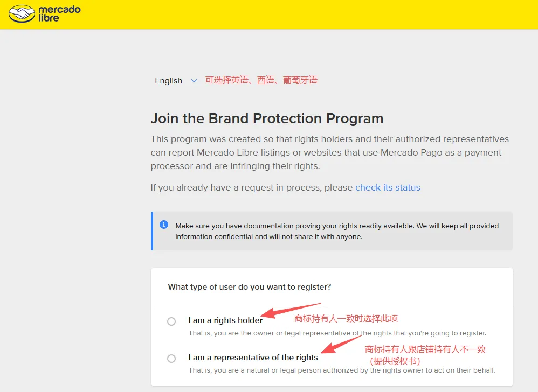Viewport: 538px width, 392px height.
Task: Click the program introduction paragraph
Action: [x=330, y=152]
